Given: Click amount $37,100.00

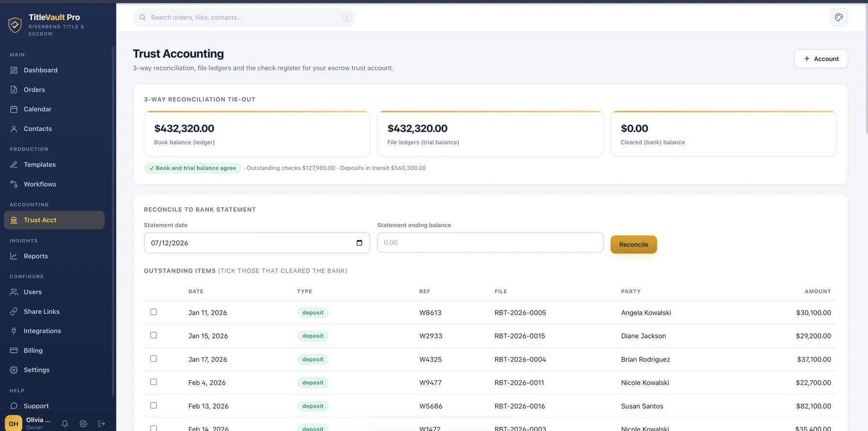Looking at the screenshot, I should pyautogui.click(x=814, y=359).
